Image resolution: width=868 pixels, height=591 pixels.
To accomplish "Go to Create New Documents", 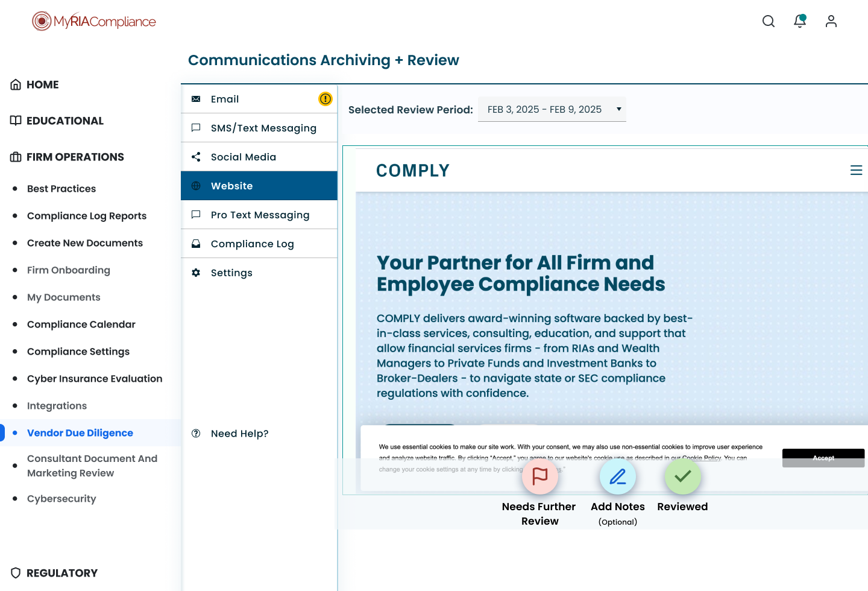I will (85, 243).
